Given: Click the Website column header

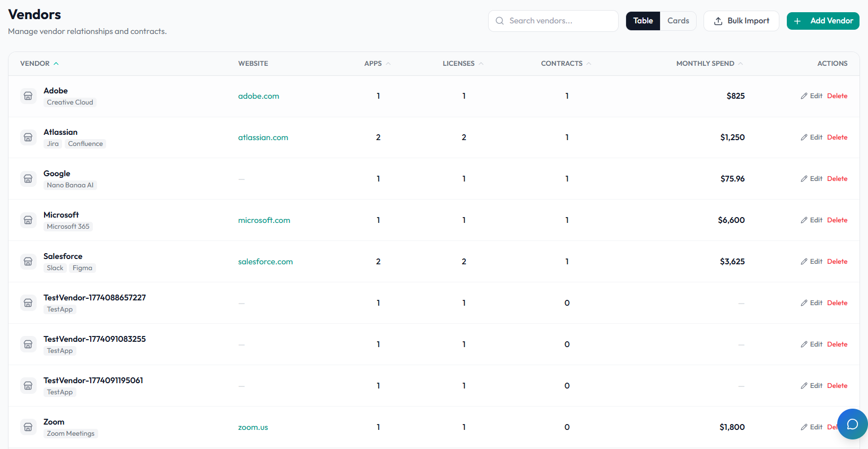Looking at the screenshot, I should (x=253, y=64).
